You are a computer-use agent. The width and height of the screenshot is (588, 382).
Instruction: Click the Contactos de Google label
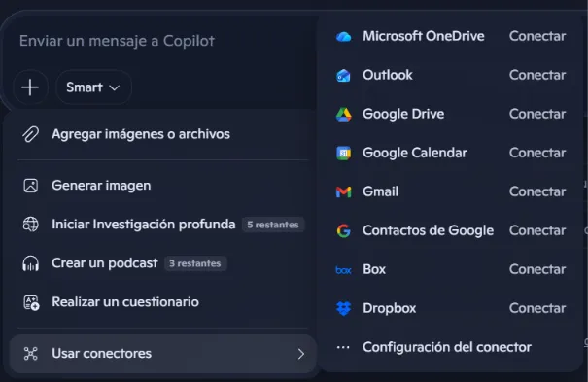pyautogui.click(x=428, y=230)
